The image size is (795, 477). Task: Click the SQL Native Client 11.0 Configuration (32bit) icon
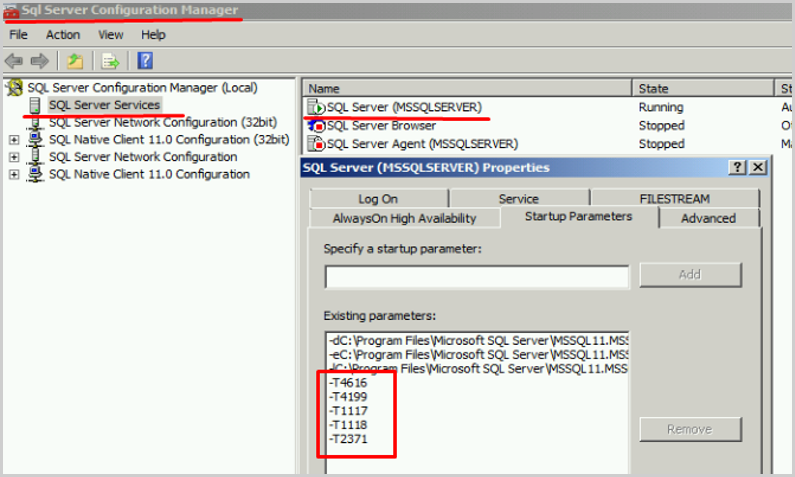coord(35,139)
